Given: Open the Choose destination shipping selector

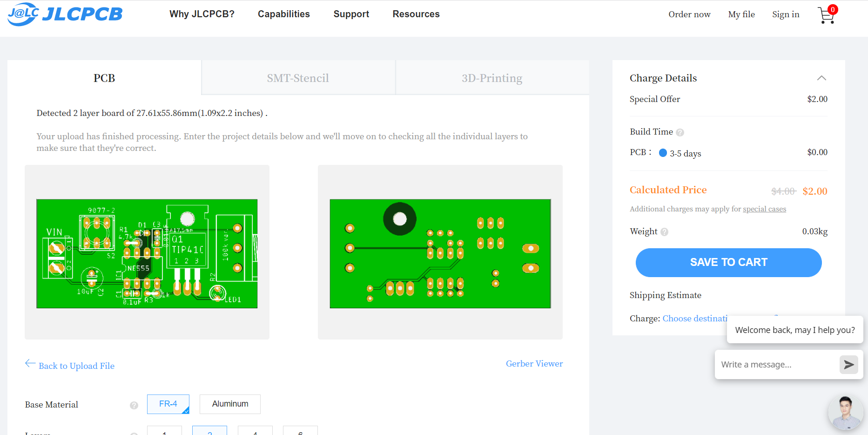Looking at the screenshot, I should [695, 319].
